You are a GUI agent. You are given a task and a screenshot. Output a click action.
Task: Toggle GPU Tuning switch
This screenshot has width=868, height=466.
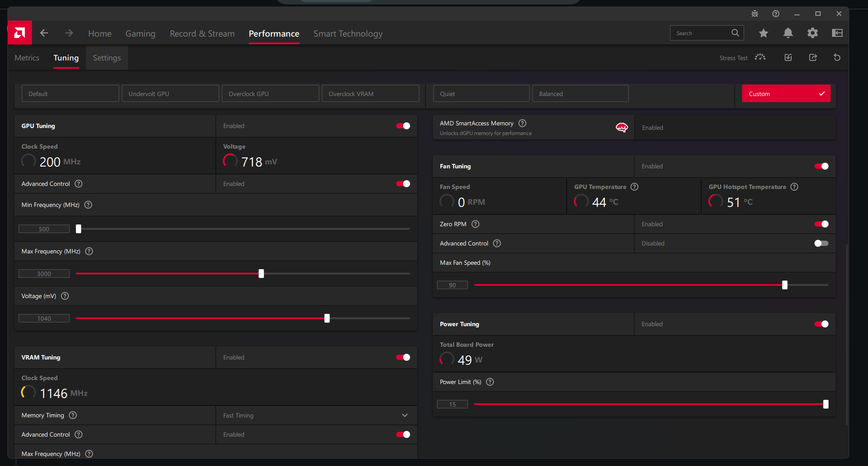tap(403, 126)
